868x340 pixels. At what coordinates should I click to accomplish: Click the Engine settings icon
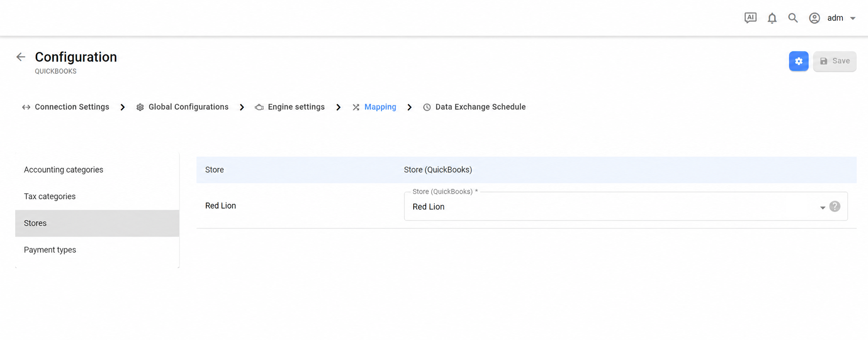coord(259,107)
